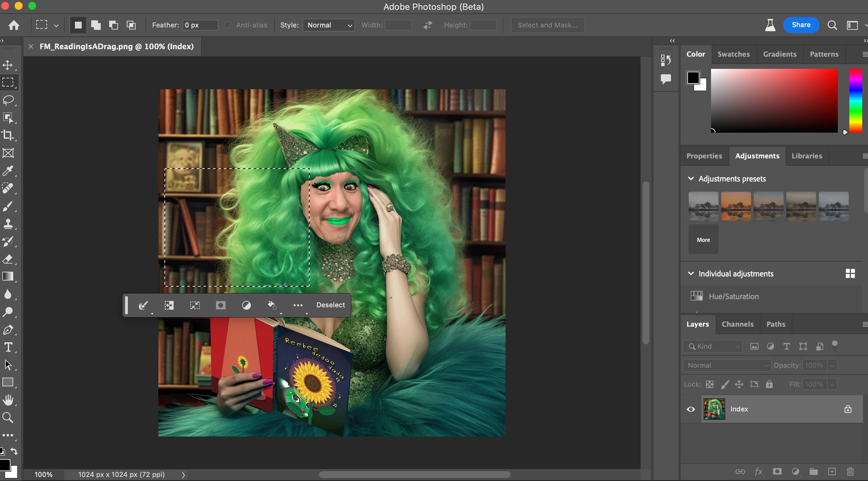This screenshot has height=481, width=868.
Task: Select the Crop tool
Action: [x=8, y=135]
